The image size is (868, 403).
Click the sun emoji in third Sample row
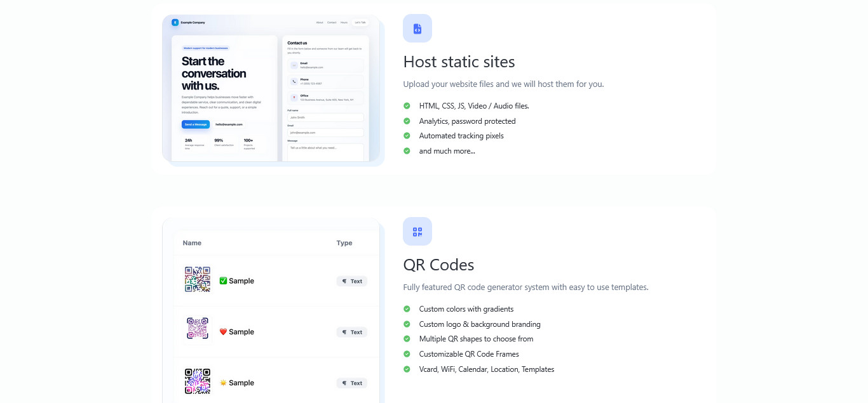click(223, 383)
